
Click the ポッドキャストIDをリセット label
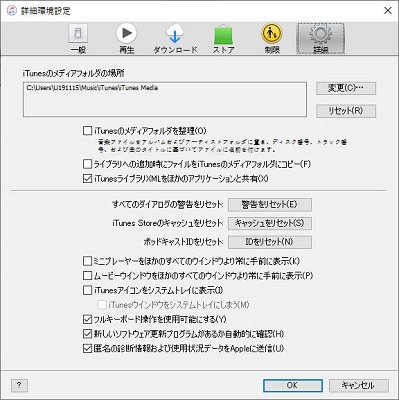183,242
